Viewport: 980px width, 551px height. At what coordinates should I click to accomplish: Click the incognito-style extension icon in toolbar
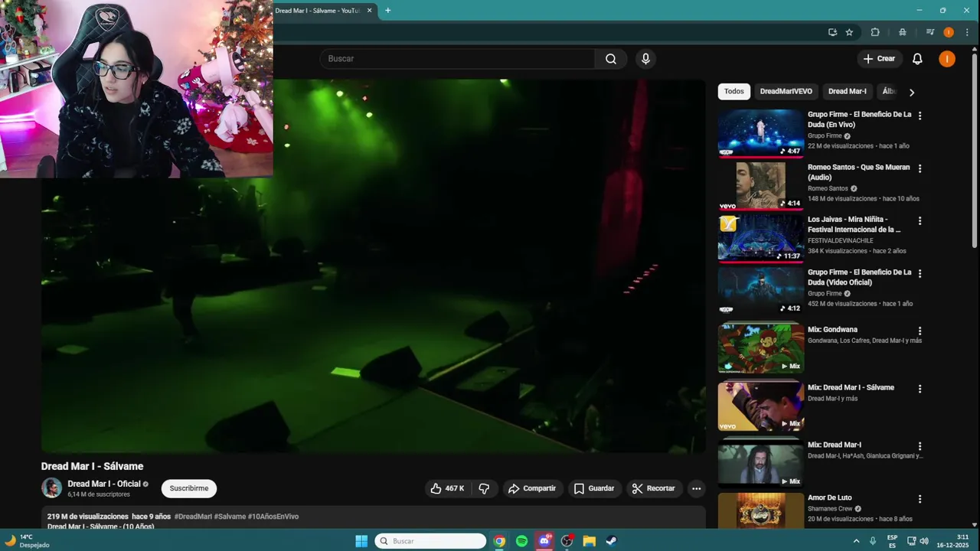pyautogui.click(x=903, y=32)
